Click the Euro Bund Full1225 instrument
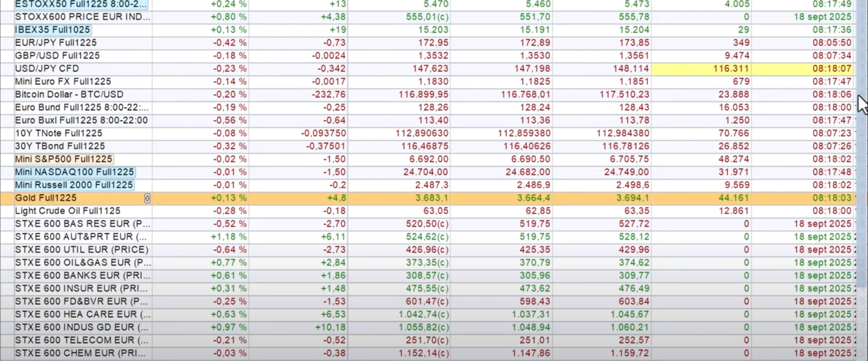 click(81, 108)
